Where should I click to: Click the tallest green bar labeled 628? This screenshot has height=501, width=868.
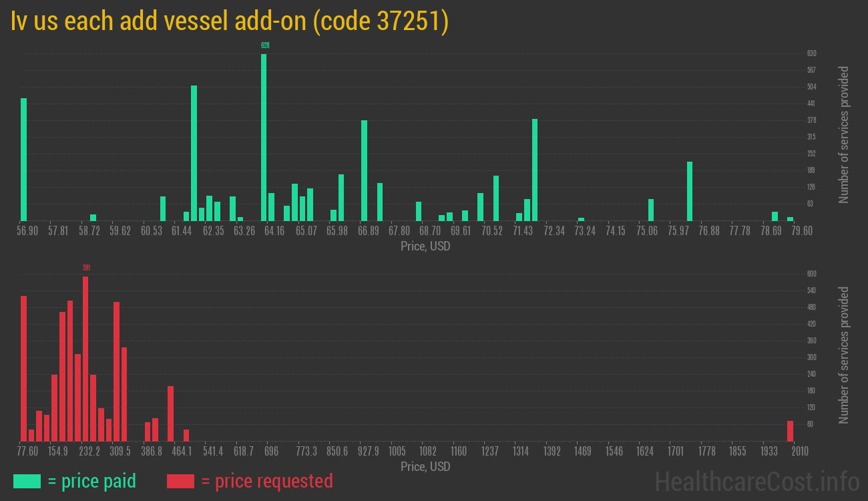click(264, 137)
